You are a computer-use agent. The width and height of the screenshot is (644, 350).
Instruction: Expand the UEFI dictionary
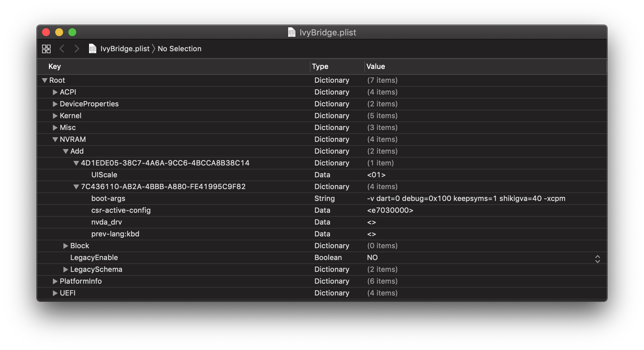tap(55, 293)
